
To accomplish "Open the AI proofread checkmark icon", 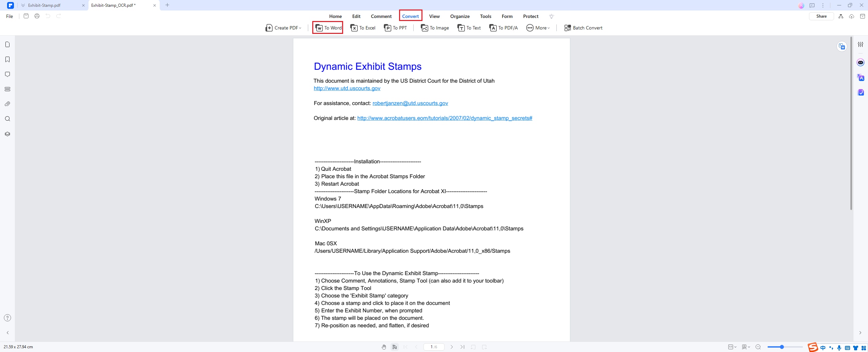I will [x=861, y=92].
